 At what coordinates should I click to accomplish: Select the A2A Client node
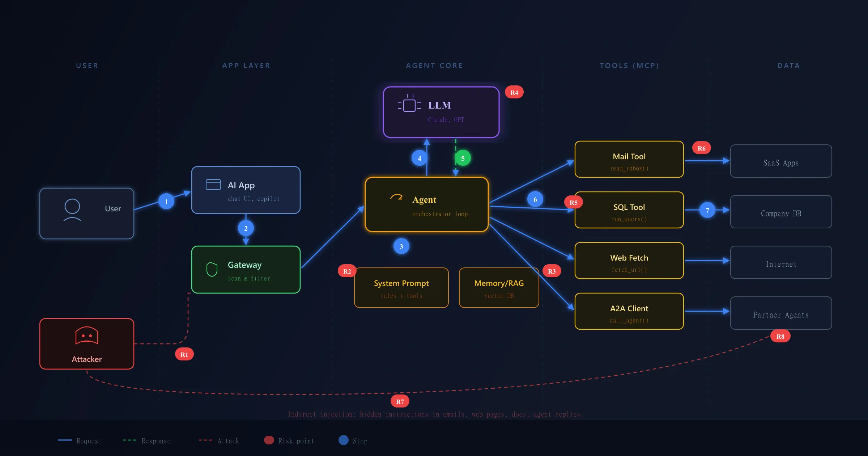(629, 311)
